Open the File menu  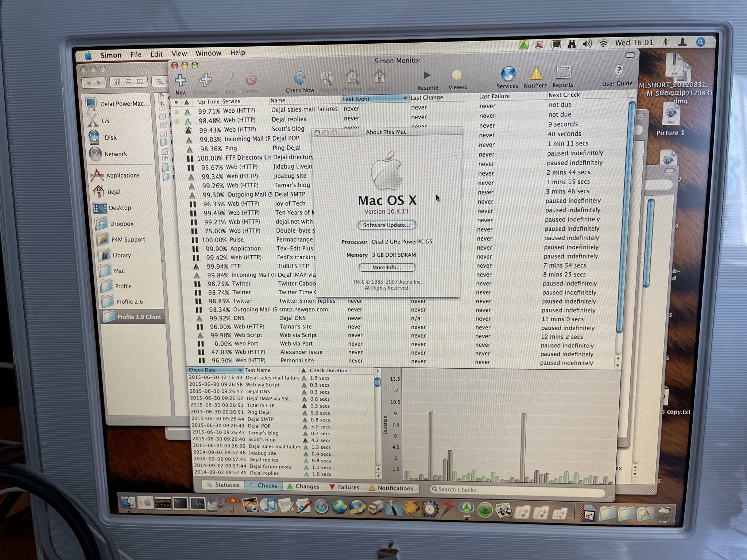pos(136,54)
